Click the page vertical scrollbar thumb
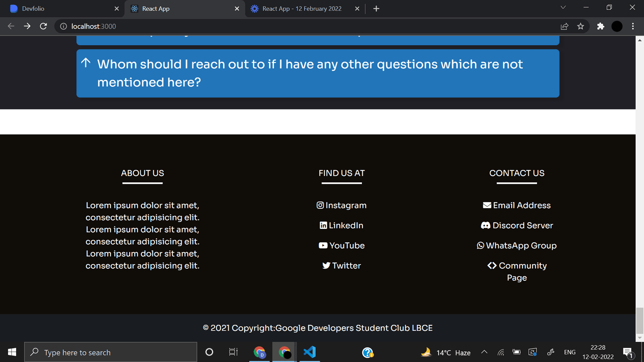Viewport: 644px width, 362px height. click(x=640, y=320)
